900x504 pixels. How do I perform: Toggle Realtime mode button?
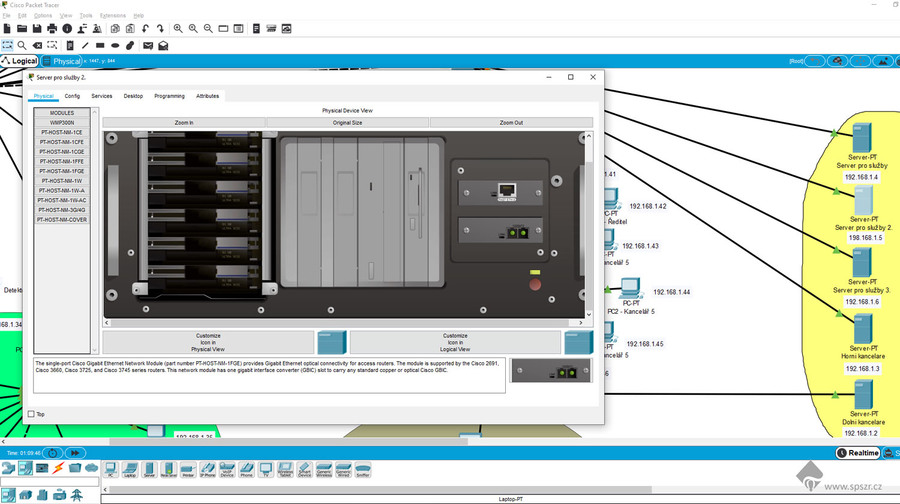coord(858,453)
